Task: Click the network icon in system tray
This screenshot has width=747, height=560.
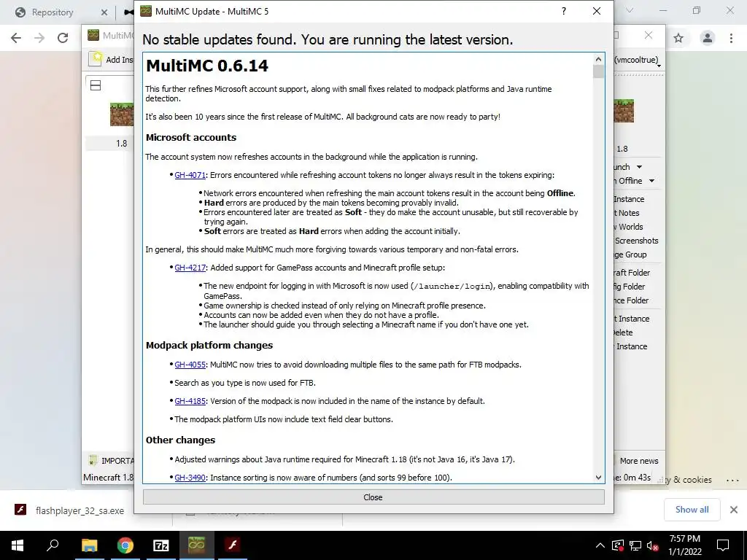Action: [635, 545]
